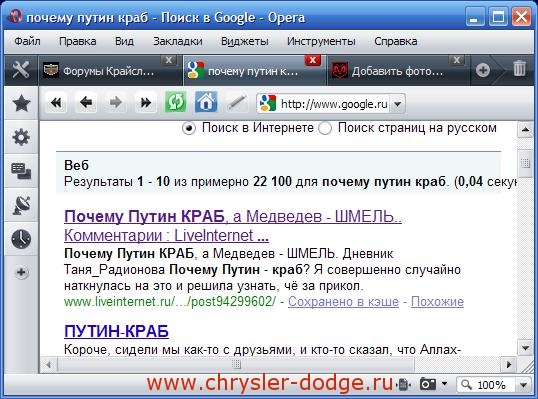Open 'Сохранено в кэше' link
538x399 pixels.
pyautogui.click(x=343, y=302)
